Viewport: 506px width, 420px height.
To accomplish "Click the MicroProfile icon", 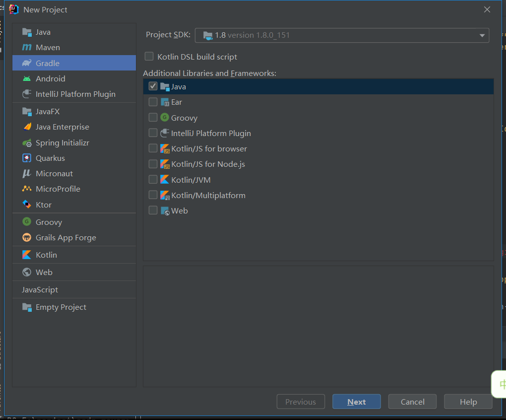I will 26,189.
